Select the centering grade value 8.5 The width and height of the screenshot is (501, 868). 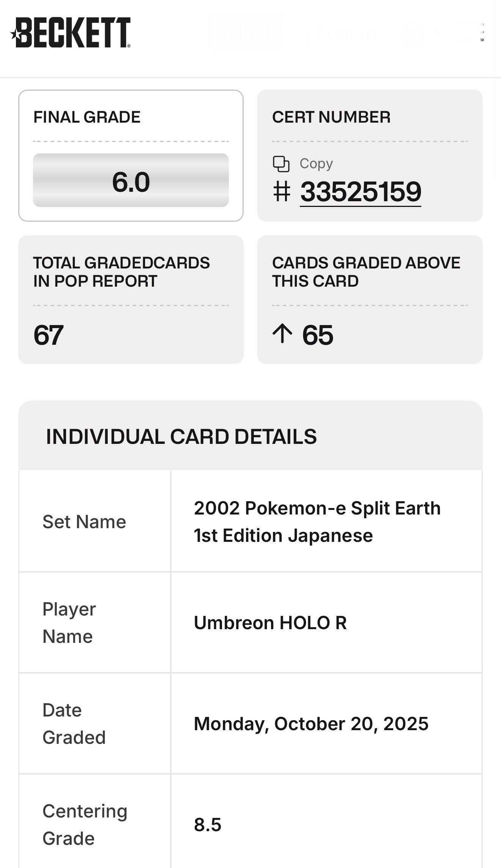[208, 825]
